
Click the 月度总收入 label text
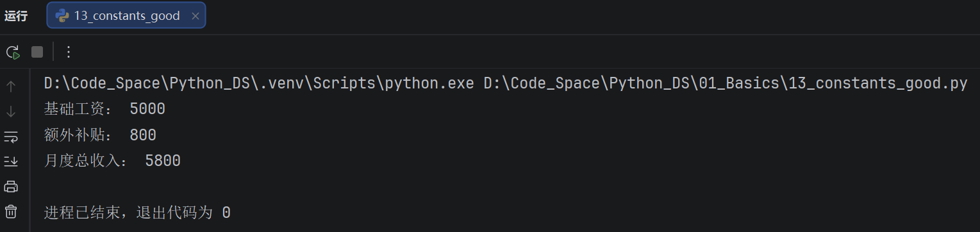pos(86,160)
